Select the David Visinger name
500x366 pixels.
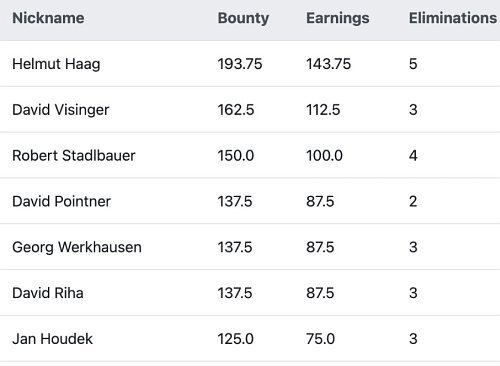(x=61, y=110)
